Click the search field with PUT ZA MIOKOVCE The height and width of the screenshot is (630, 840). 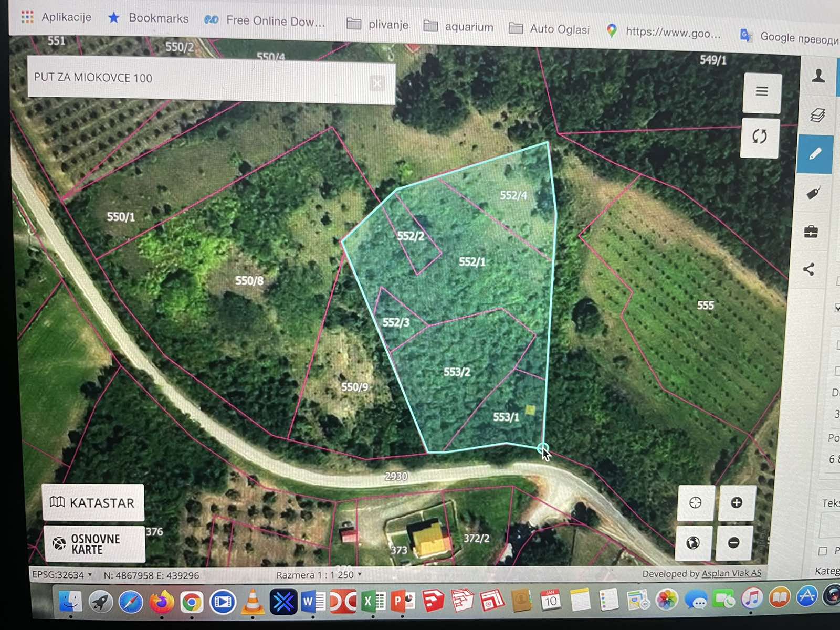pyautogui.click(x=199, y=79)
